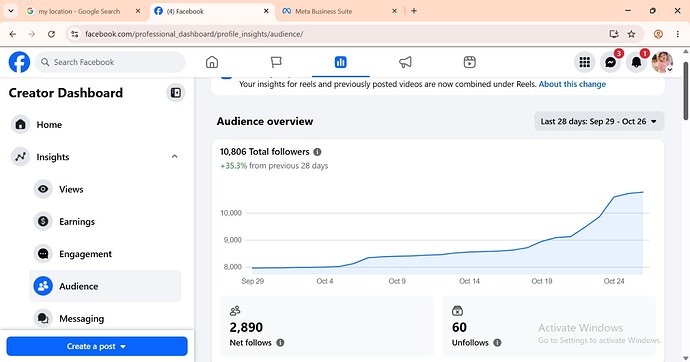
Task: Open Engagement under Insights
Action: (106, 254)
